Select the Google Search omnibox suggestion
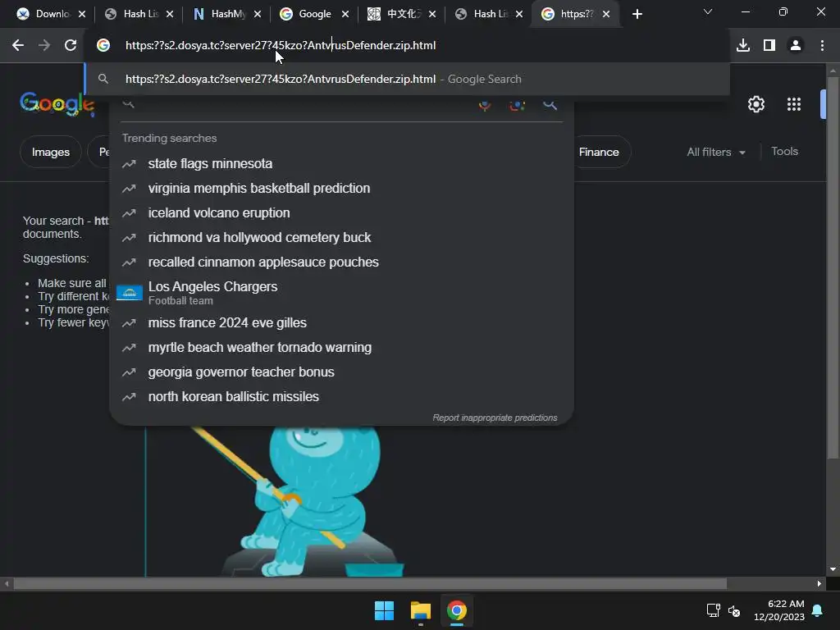This screenshot has width=840, height=630. [407, 80]
